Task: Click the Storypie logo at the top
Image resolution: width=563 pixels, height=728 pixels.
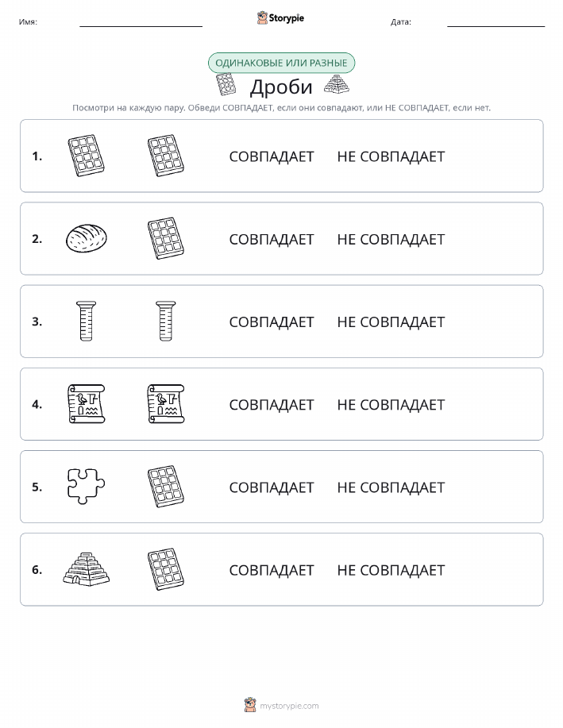Action: click(x=280, y=18)
